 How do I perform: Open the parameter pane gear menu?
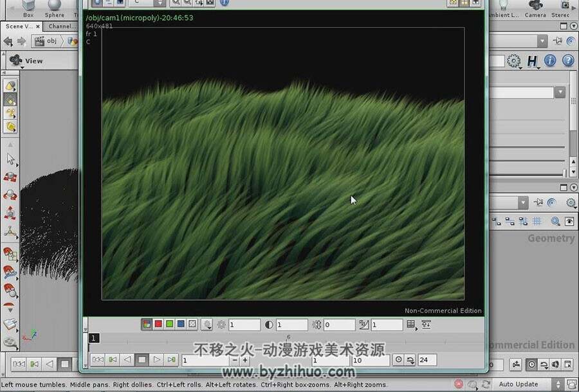(513, 61)
